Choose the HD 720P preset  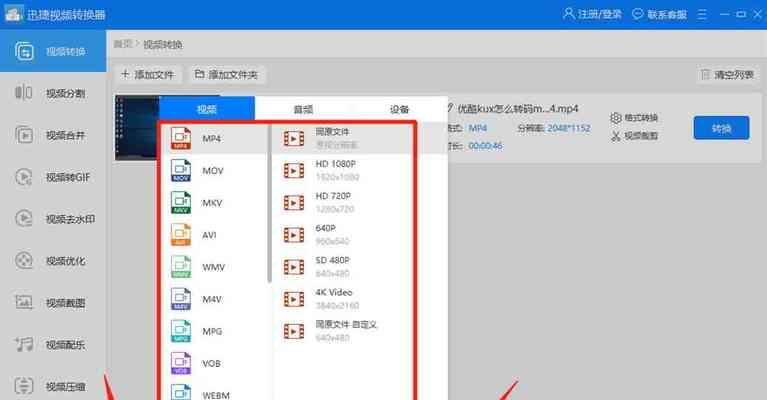click(342, 202)
